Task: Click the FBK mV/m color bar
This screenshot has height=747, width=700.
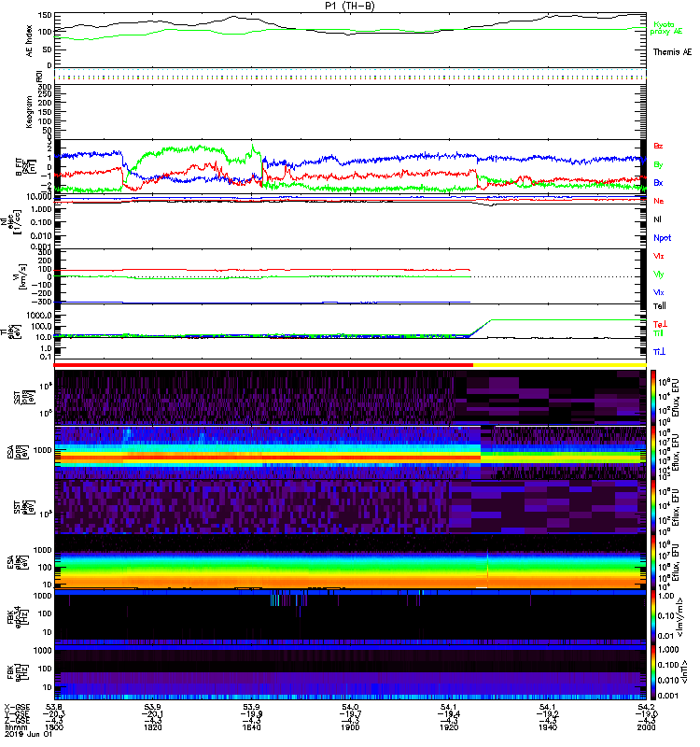Action: [x=653, y=617]
